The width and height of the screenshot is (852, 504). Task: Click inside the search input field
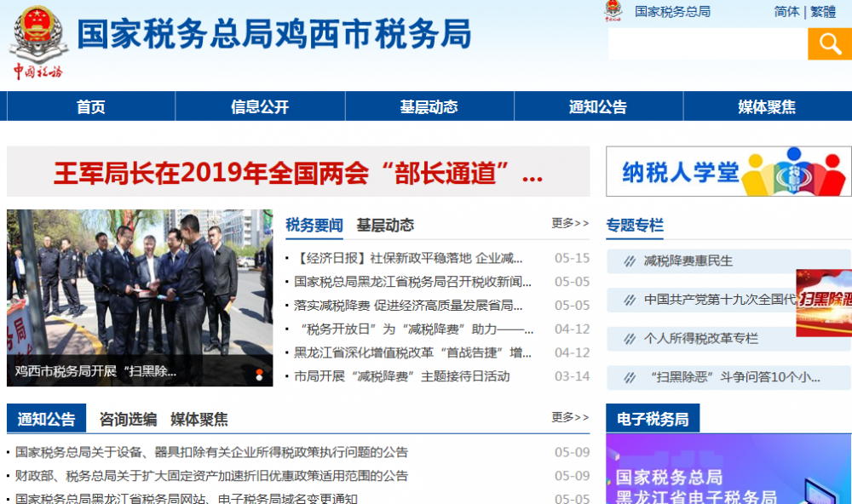click(x=707, y=43)
